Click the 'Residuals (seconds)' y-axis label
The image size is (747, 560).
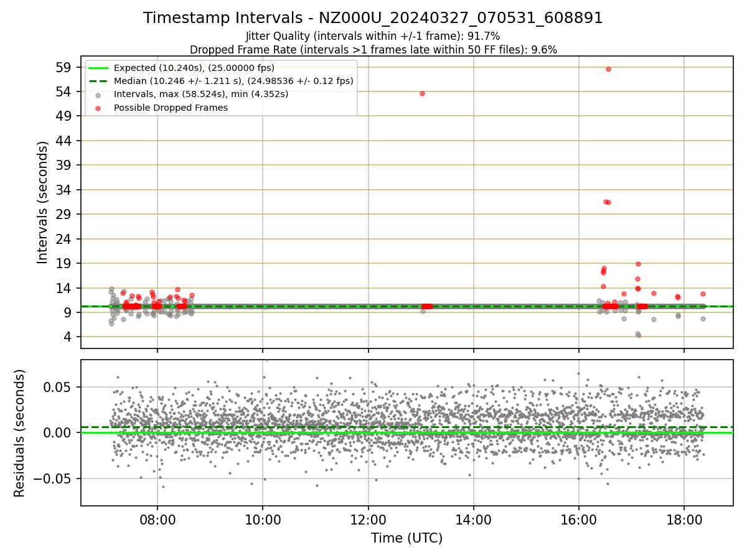(x=20, y=433)
